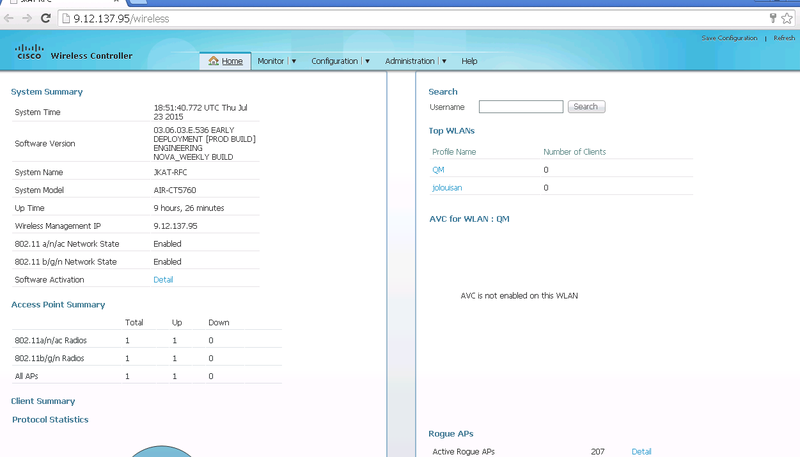The height and width of the screenshot is (457, 800).
Task: Open the Jolouisan WLAN profile link
Action: tap(446, 187)
